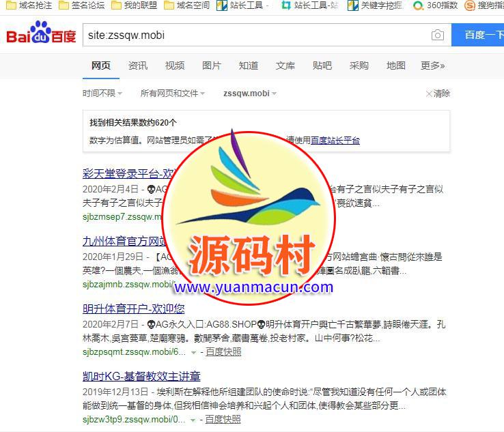The height and width of the screenshot is (432, 504).
Task: Expand arrow next to sjbzpsqmt.zssqw.mobi result
Action: coord(193,353)
